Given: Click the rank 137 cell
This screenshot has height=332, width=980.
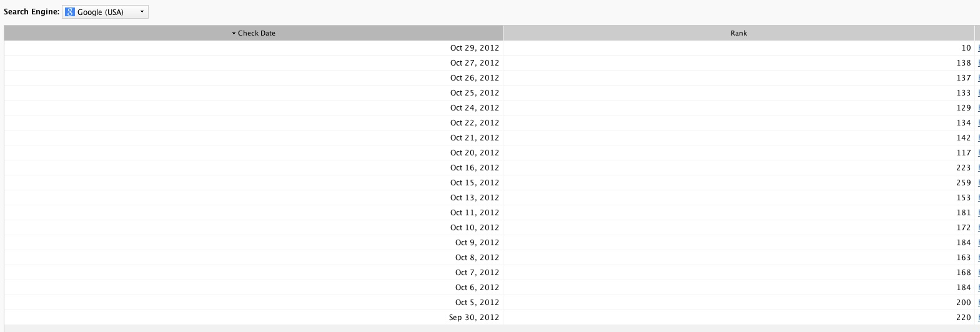Looking at the screenshot, I should [x=964, y=78].
